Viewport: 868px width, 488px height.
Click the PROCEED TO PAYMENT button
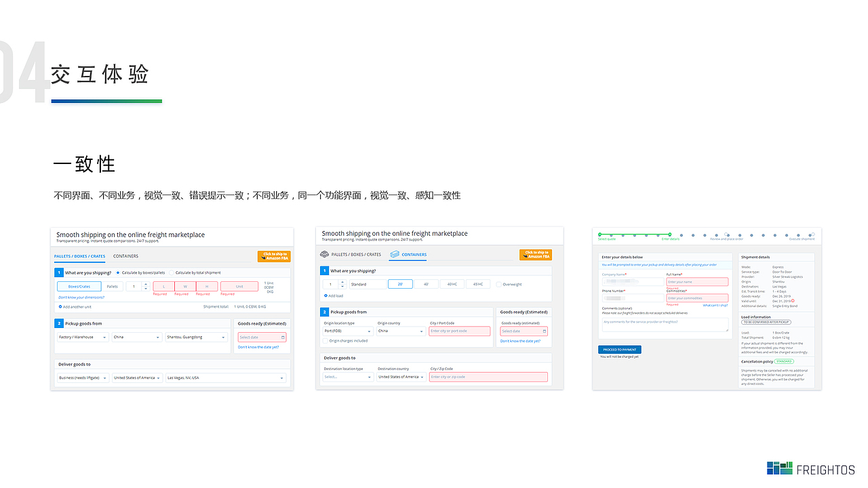(619, 350)
